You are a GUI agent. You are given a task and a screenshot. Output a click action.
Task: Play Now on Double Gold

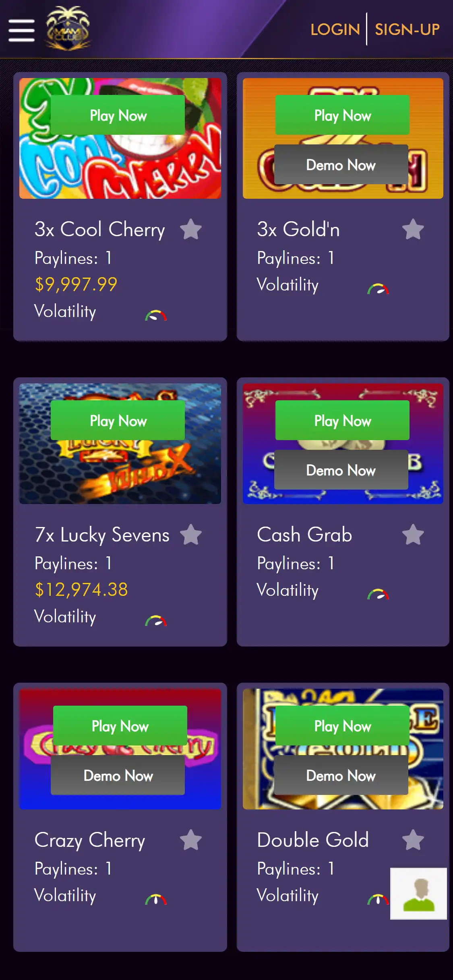[x=342, y=726]
